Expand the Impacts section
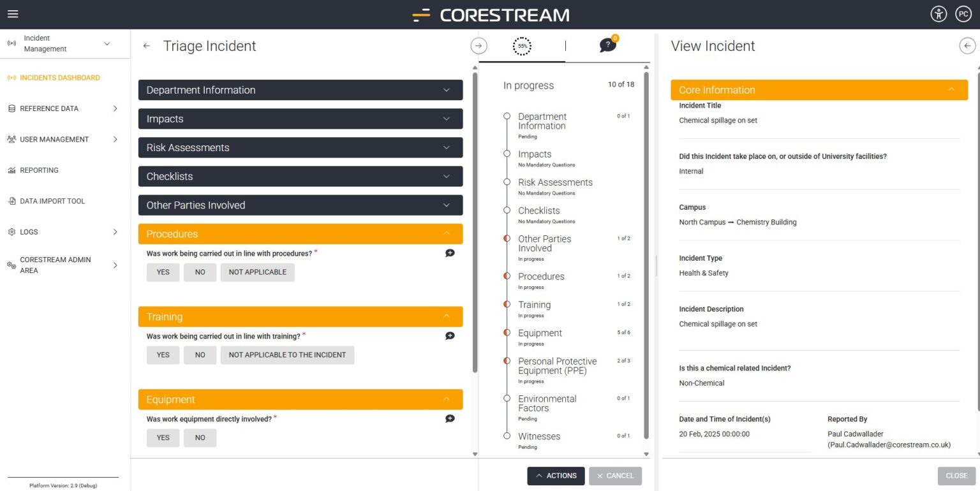The width and height of the screenshot is (980, 491). coord(301,119)
